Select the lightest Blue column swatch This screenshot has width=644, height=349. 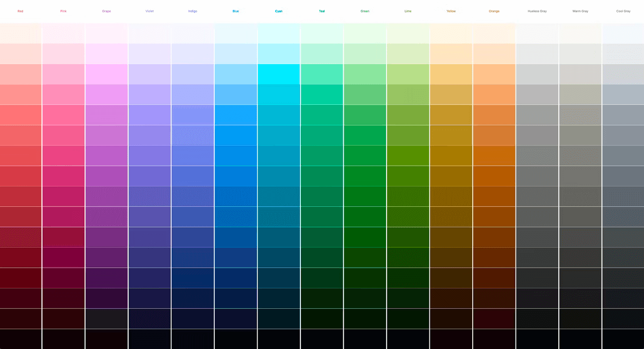point(236,33)
